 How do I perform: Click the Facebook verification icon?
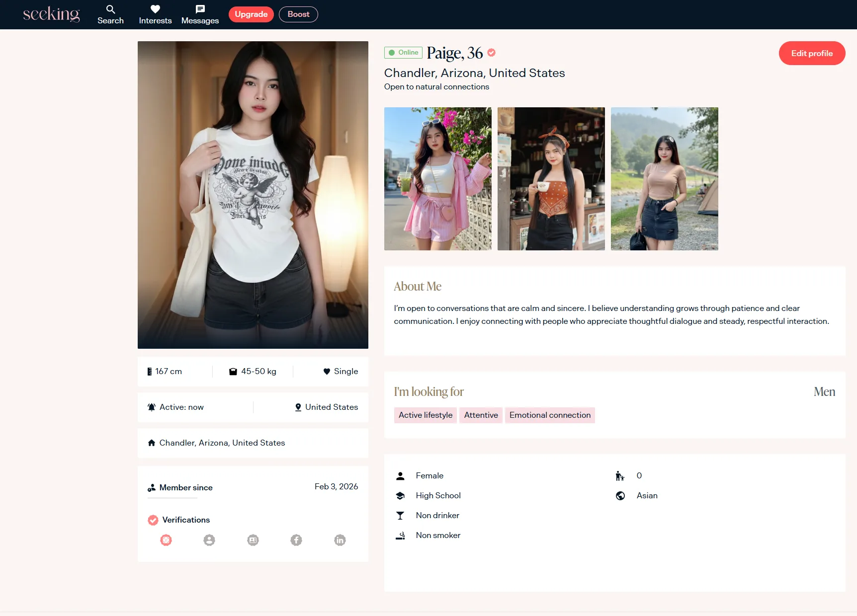[296, 540]
